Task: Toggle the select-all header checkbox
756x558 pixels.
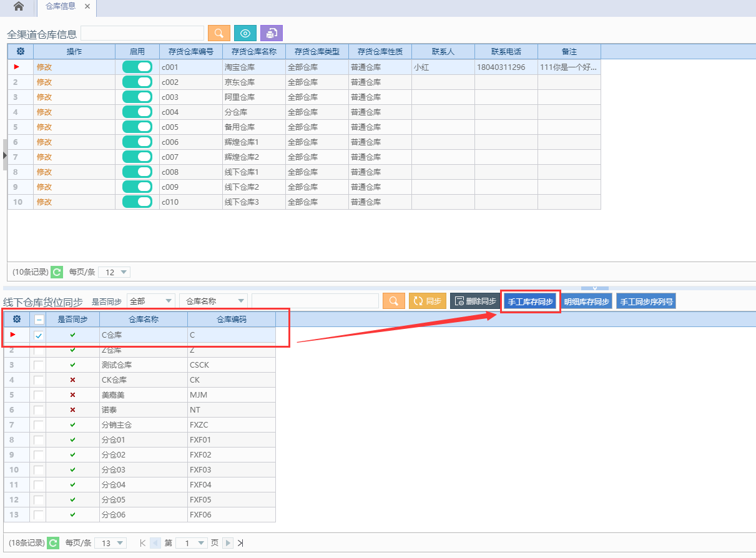Action: 39,319
